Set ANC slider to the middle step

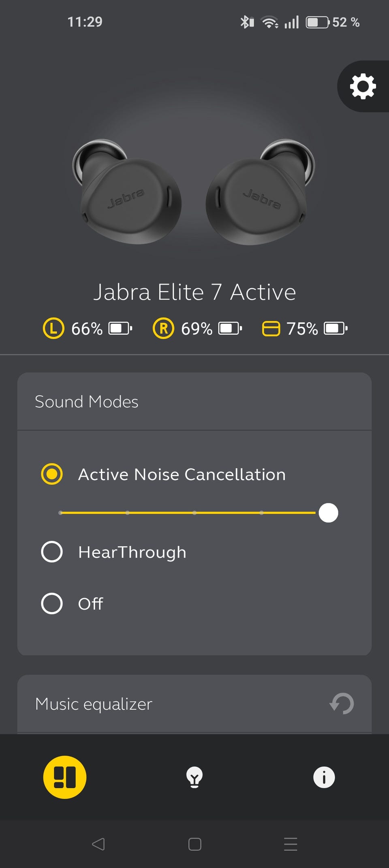[x=194, y=513]
